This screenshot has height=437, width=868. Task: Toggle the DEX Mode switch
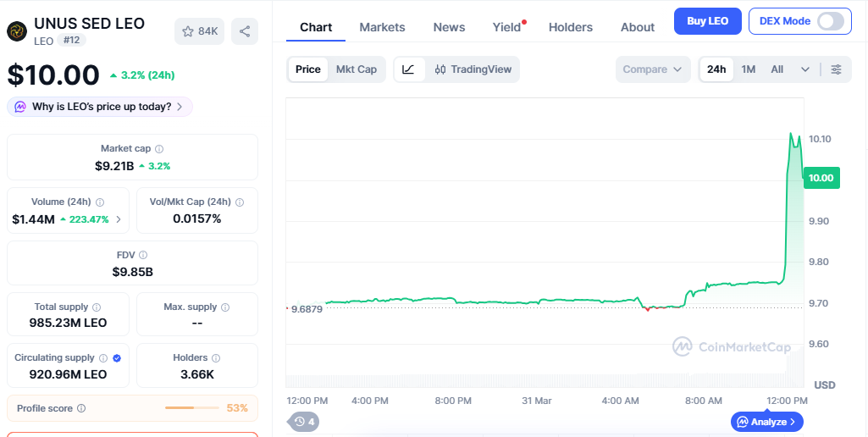831,21
